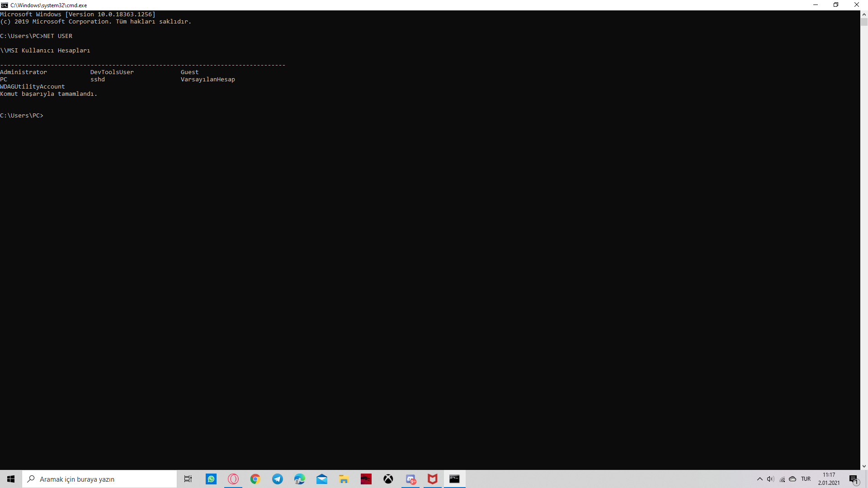Click the 'Aramak için buraya yazın' search box
Screen dimensions: 868x488
(x=99, y=479)
